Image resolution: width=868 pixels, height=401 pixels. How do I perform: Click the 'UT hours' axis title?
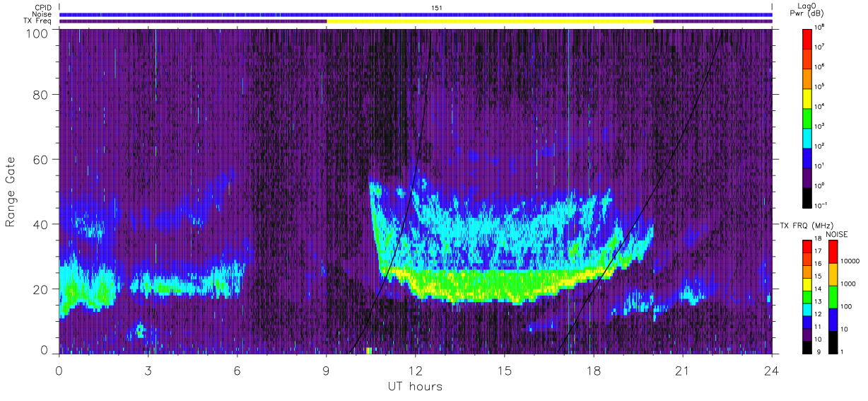tap(415, 386)
